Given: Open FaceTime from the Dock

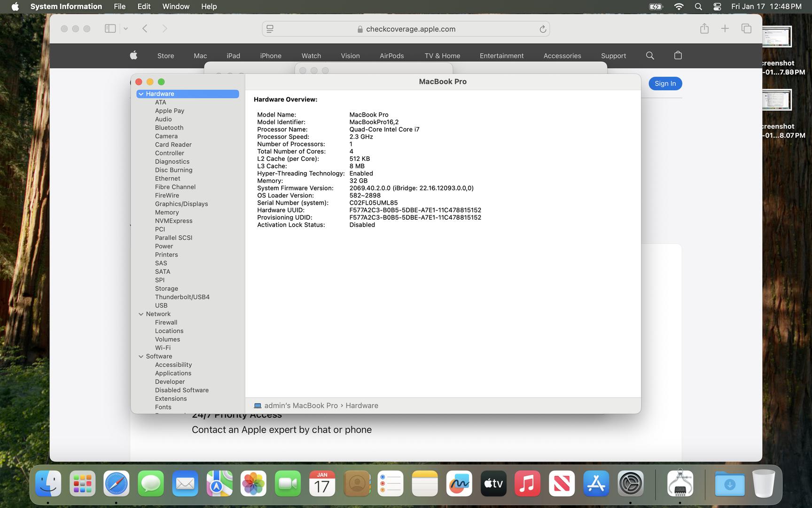Looking at the screenshot, I should pos(288,484).
